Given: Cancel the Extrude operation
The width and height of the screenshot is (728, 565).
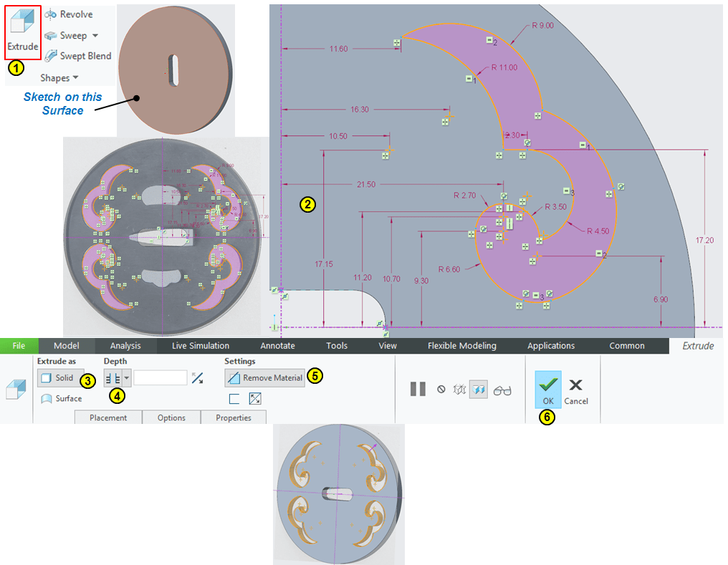Looking at the screenshot, I should pos(576,390).
